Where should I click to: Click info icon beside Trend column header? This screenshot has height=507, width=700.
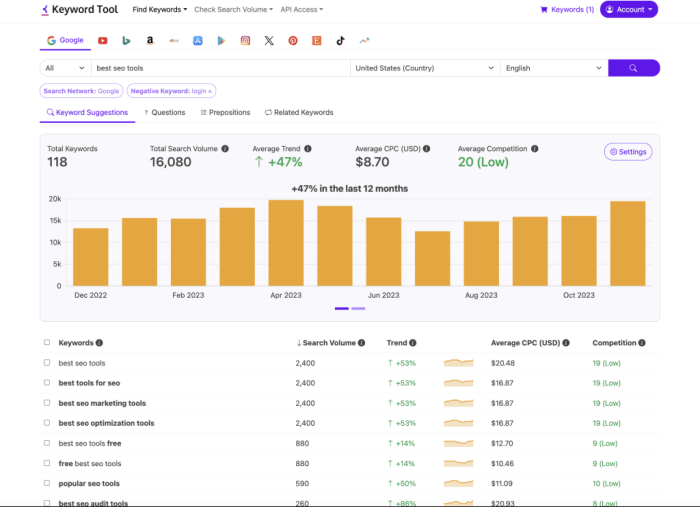[x=413, y=343]
